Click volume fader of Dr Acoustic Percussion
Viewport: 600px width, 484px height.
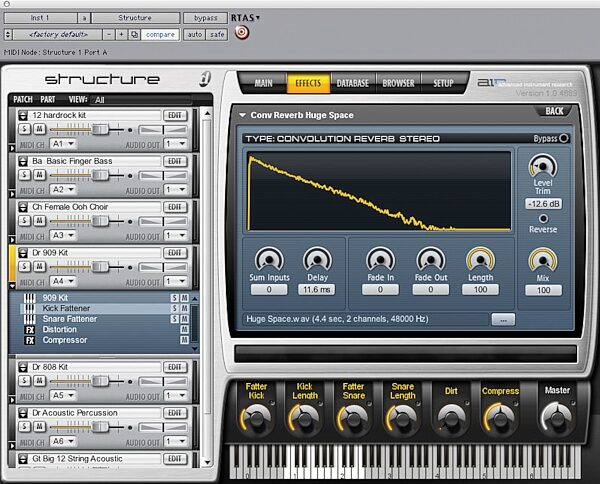click(x=100, y=427)
